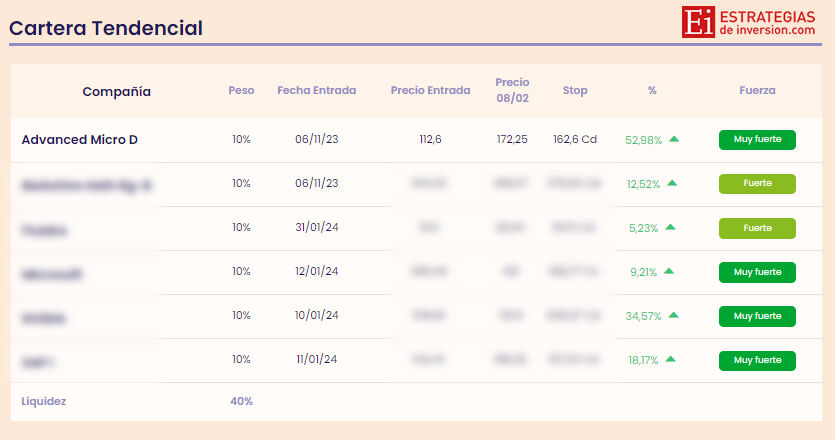Click the up arrow next to 34,57%
835x440 pixels.
point(674,315)
